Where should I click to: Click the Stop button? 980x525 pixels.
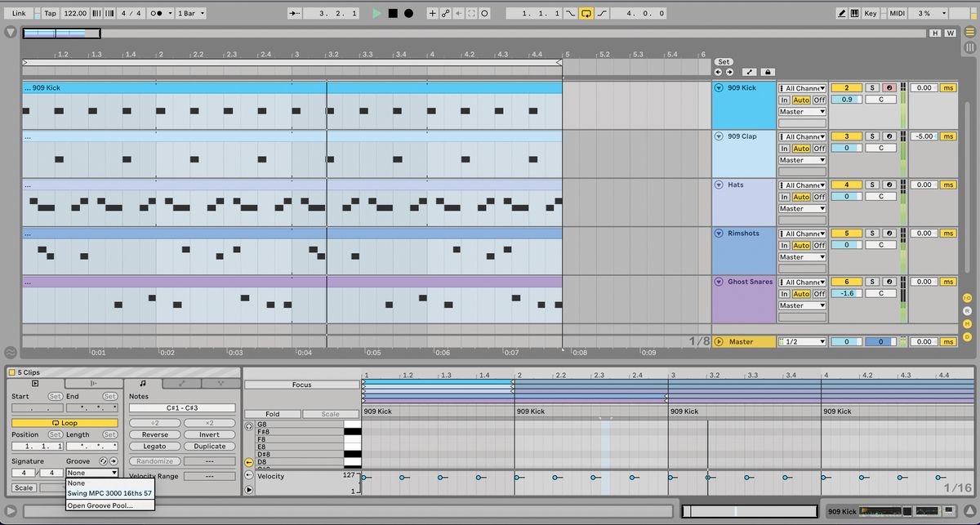393,13
